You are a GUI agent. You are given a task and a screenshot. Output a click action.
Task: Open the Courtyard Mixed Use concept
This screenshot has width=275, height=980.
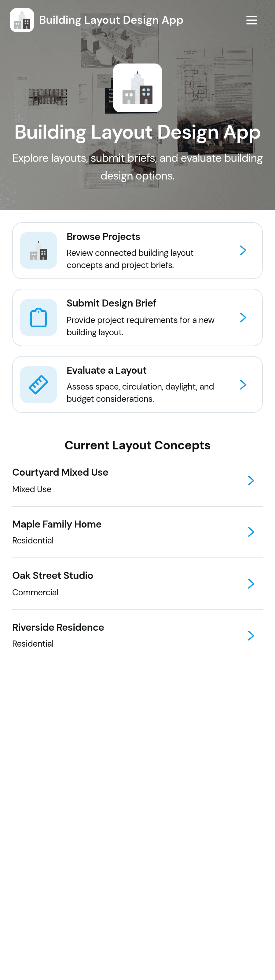pos(137,481)
